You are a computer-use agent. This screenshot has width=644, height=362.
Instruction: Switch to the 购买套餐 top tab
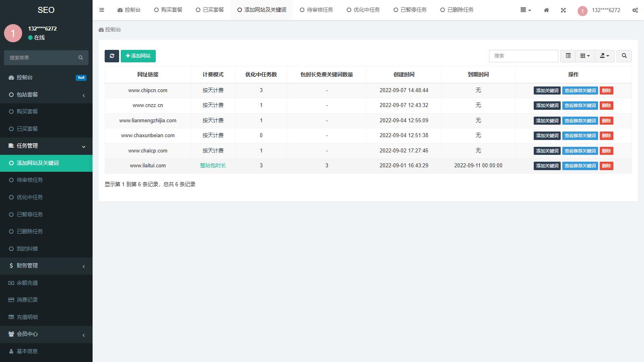coord(168,10)
